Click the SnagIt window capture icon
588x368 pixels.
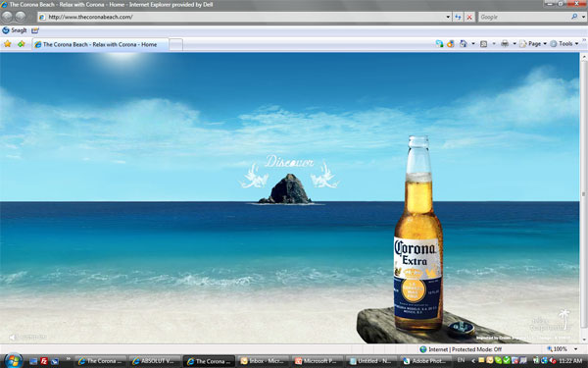[35, 30]
